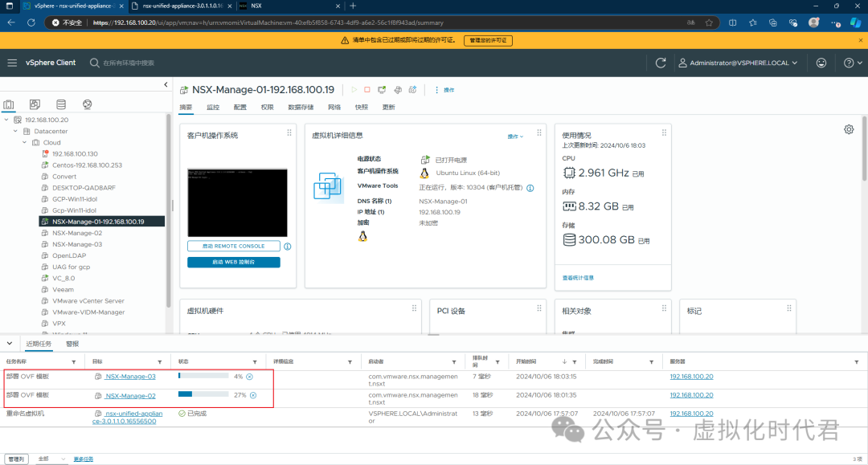Cancel the NSX-Manage-03 deployment task
868x465 pixels.
click(x=250, y=377)
